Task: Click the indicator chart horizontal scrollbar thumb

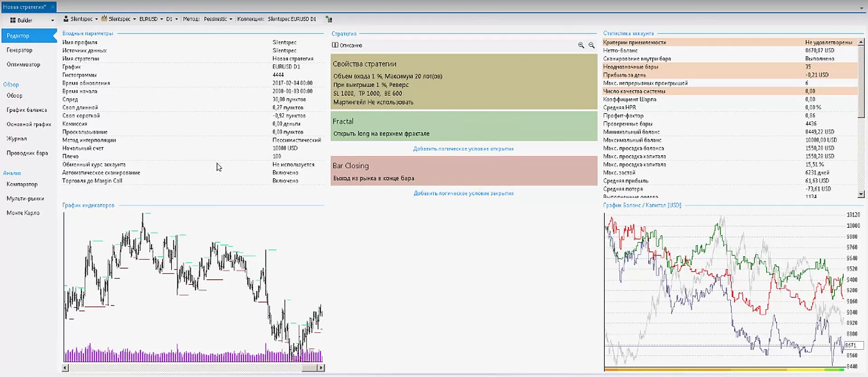Action: (309, 368)
